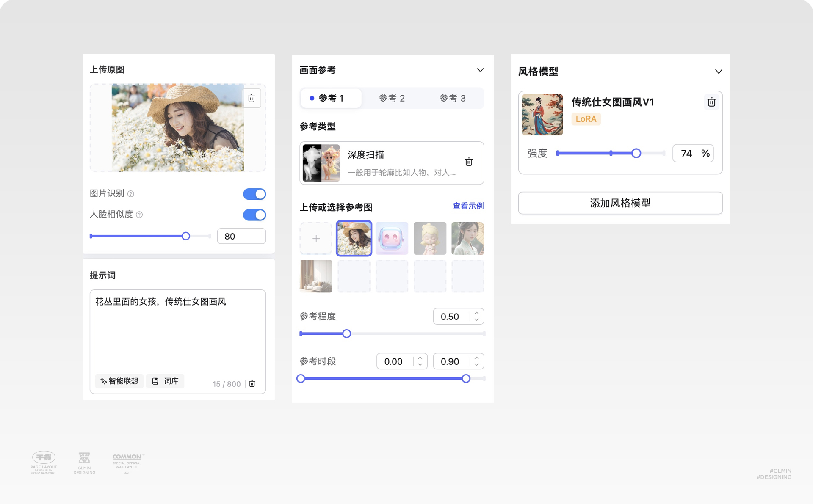Open the 查看示例 link
813x504 pixels.
[468, 206]
